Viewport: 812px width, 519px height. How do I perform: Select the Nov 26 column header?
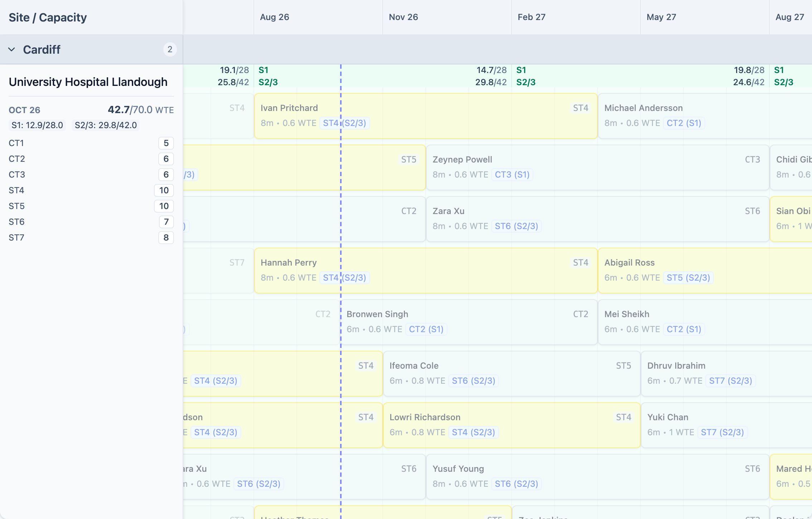coord(403,17)
